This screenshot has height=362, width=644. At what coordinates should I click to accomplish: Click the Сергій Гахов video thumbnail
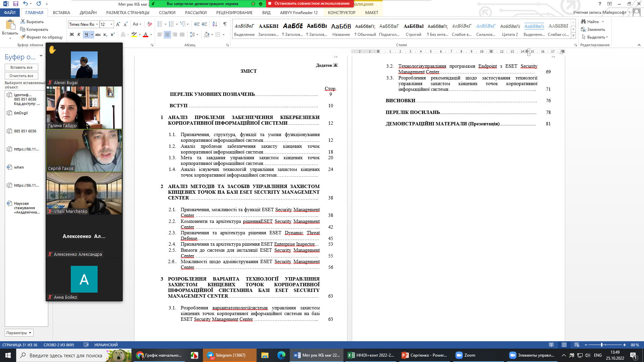84,150
